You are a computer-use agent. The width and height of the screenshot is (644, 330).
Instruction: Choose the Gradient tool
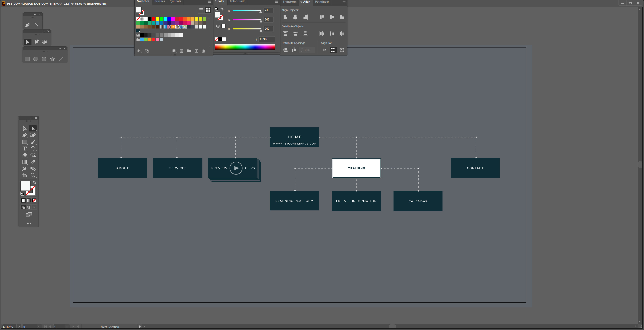click(x=25, y=162)
